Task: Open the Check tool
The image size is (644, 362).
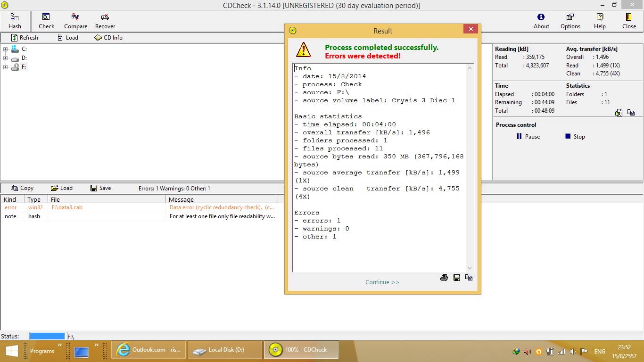Action: [x=46, y=21]
